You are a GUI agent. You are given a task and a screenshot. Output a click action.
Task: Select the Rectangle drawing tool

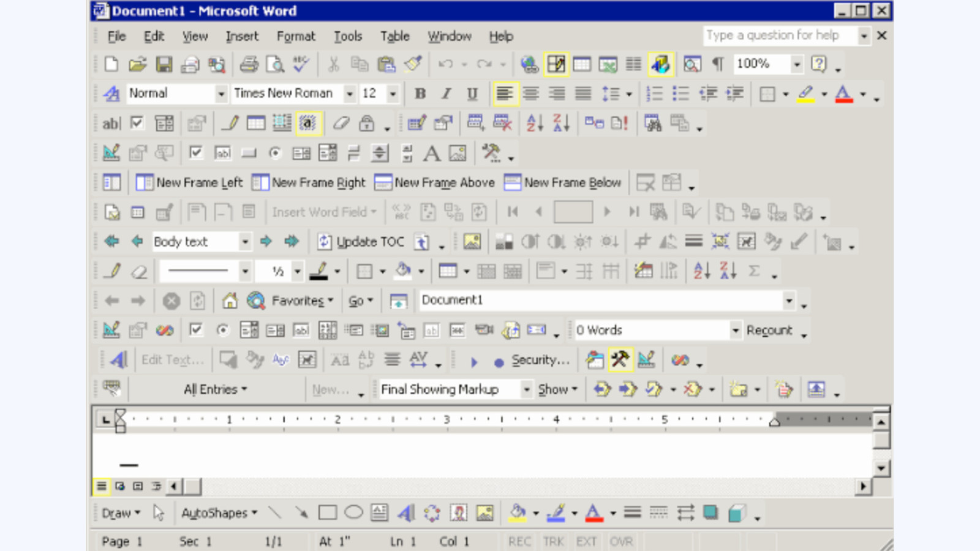click(x=328, y=512)
